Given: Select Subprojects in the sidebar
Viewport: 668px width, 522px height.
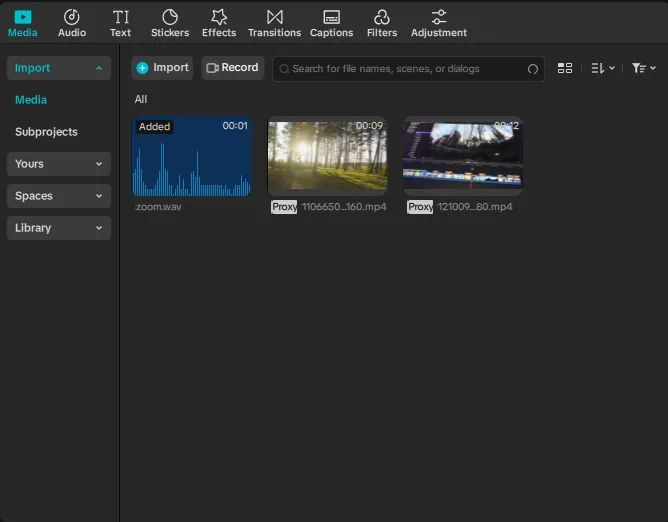Looking at the screenshot, I should (46, 132).
